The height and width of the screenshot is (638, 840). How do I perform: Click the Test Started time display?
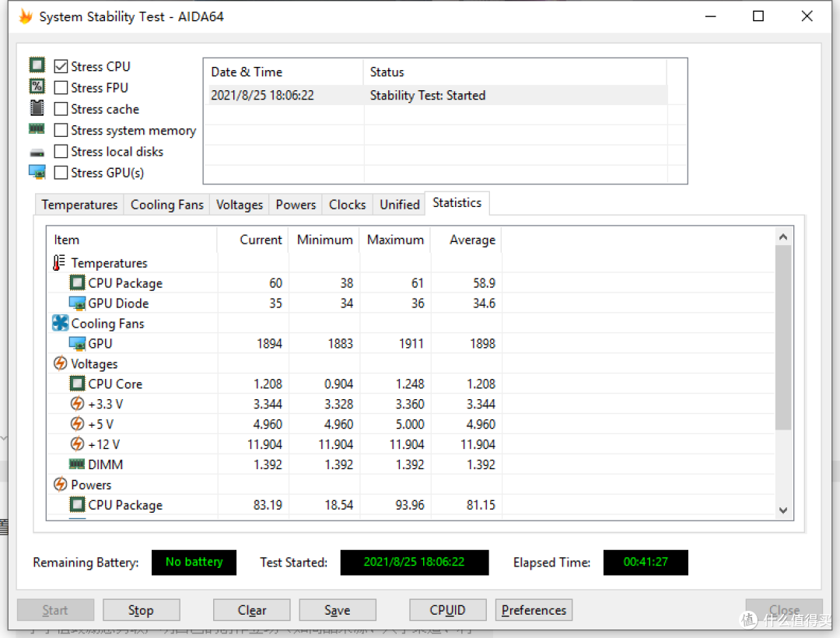click(x=414, y=562)
